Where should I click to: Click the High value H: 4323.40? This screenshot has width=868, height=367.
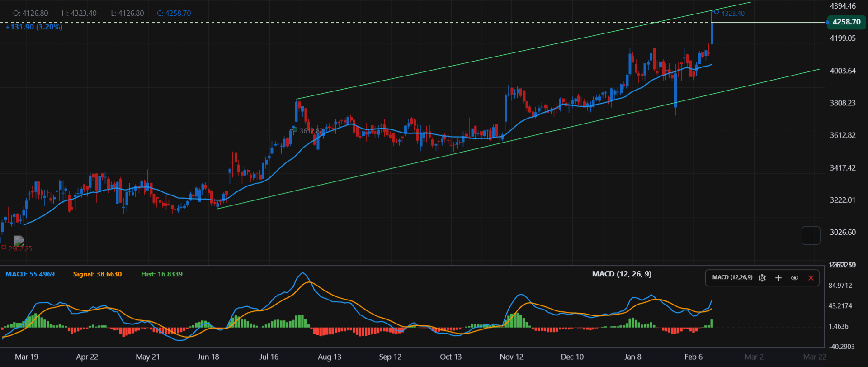click(79, 14)
